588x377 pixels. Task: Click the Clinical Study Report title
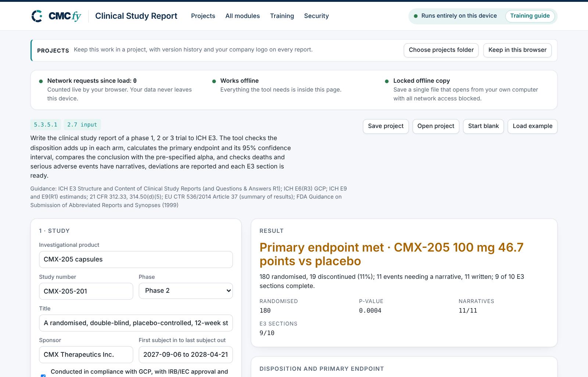coord(136,16)
